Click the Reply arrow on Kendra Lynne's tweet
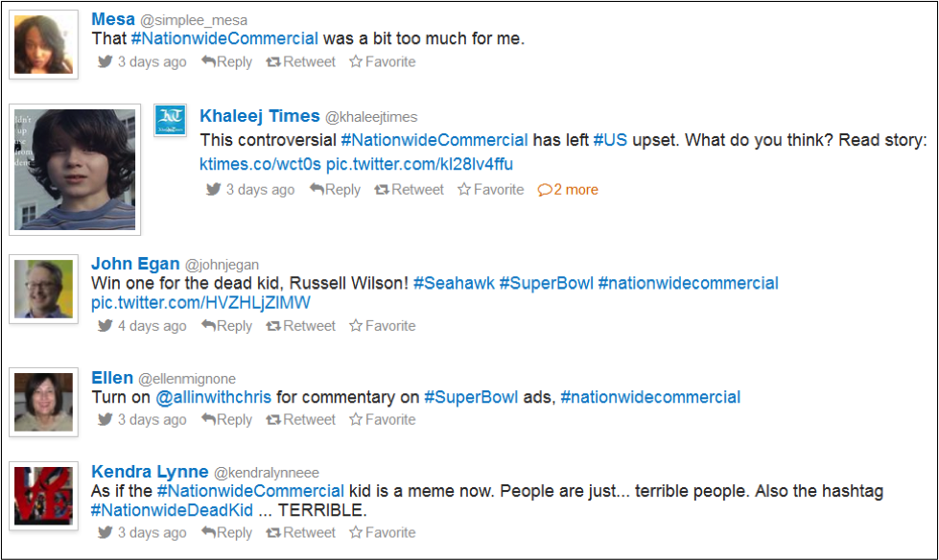939x560 pixels. click(208, 532)
